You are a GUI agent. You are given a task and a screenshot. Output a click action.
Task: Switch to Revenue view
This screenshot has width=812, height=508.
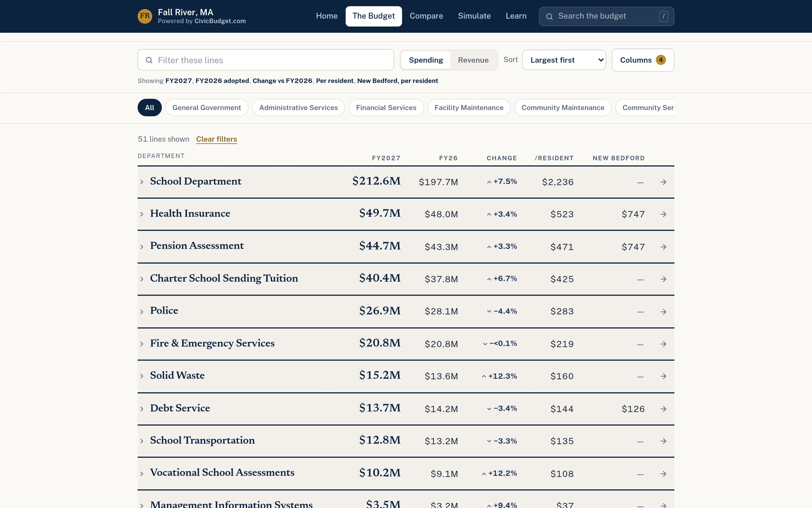(x=473, y=60)
